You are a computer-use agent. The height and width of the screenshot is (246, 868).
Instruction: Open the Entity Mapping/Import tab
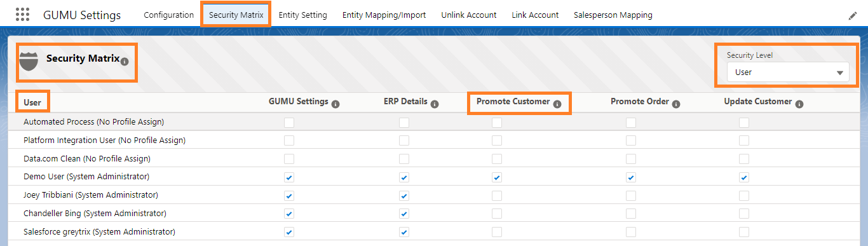pyautogui.click(x=384, y=15)
